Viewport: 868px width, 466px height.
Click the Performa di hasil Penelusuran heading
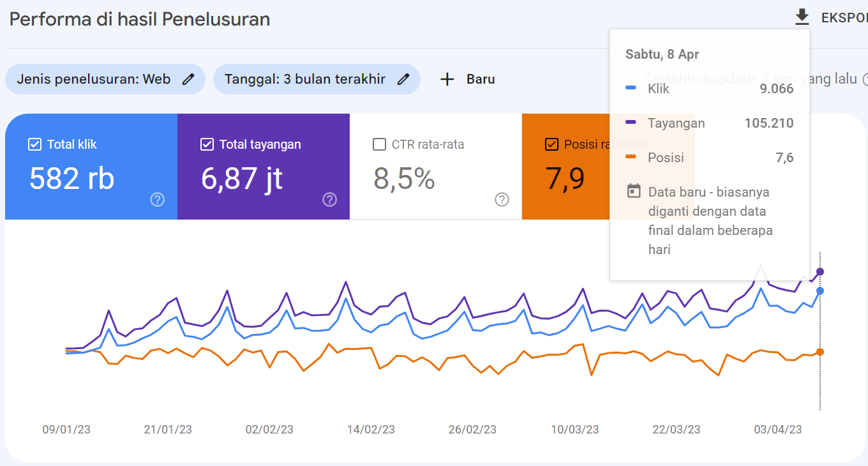(x=140, y=19)
